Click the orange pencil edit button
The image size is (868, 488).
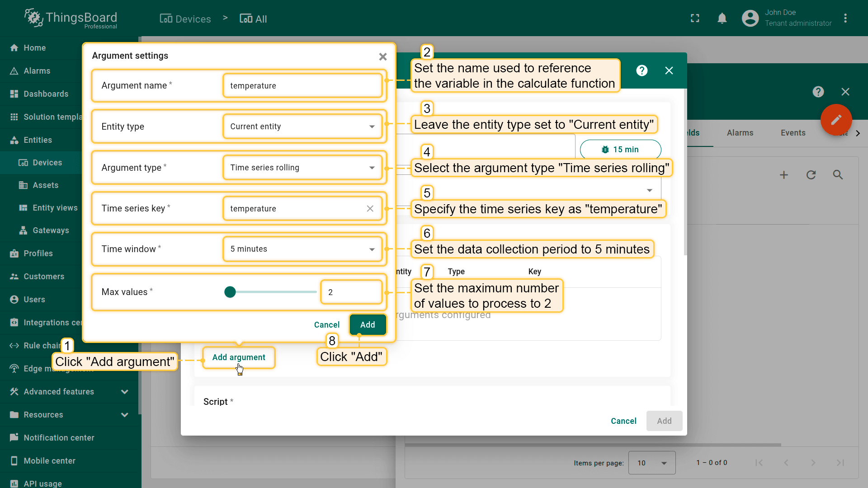[836, 120]
